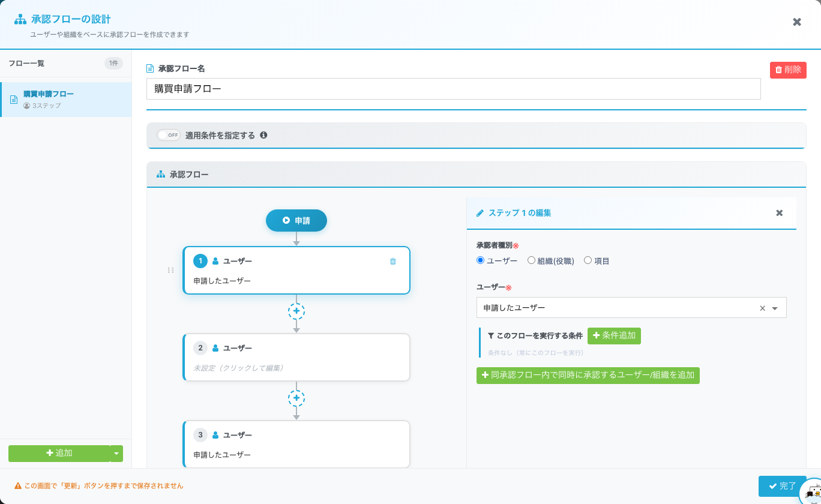Expand the arrow next to 追加 button
The width and height of the screenshot is (821, 504).
point(116,454)
